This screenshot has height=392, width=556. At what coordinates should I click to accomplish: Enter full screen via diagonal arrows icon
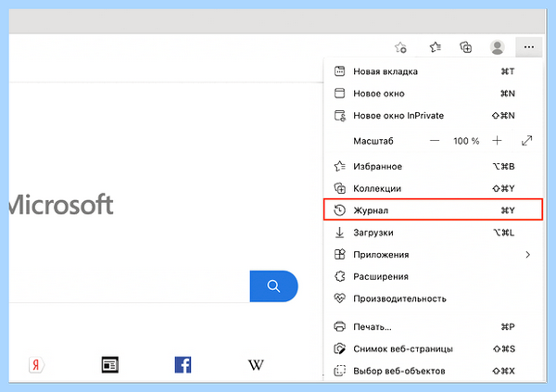pyautogui.click(x=527, y=141)
